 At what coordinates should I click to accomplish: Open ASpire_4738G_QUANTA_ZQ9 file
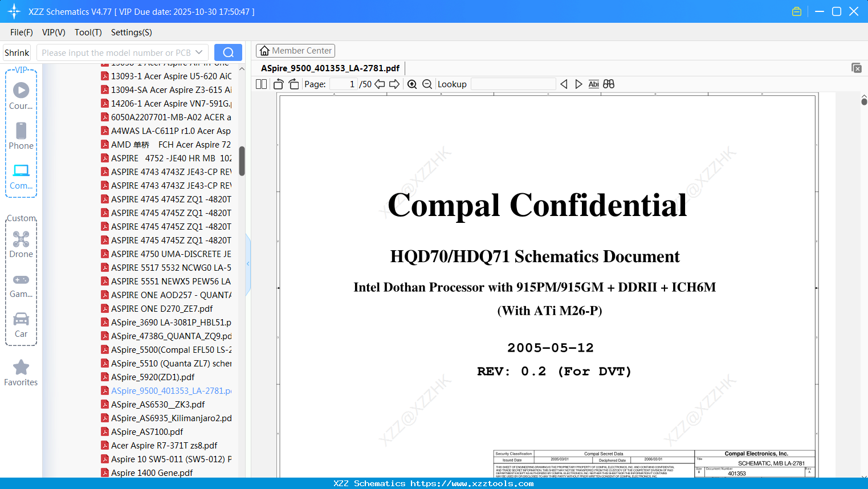[166, 336]
